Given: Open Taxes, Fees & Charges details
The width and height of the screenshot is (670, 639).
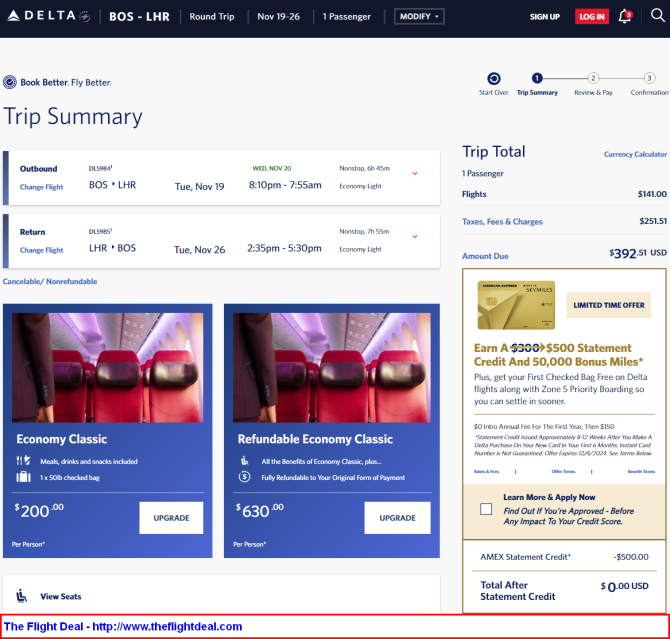Looking at the screenshot, I should pyautogui.click(x=502, y=221).
